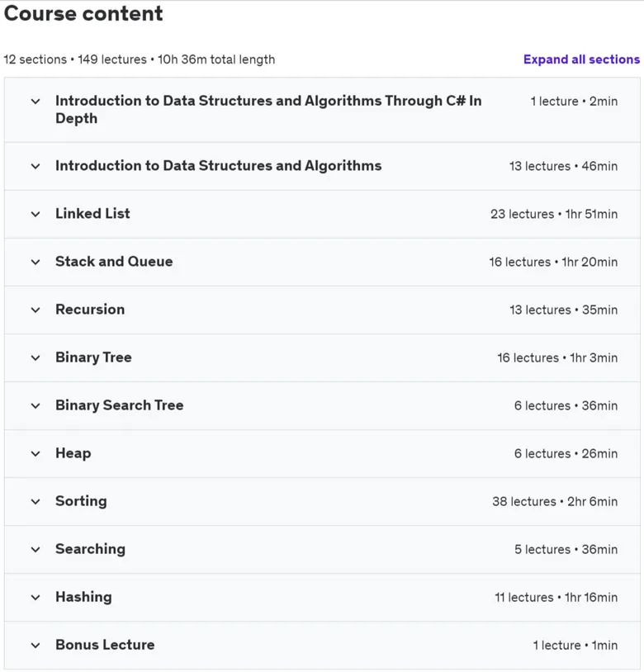Click chevron arrow beside Recursion

coord(36,310)
